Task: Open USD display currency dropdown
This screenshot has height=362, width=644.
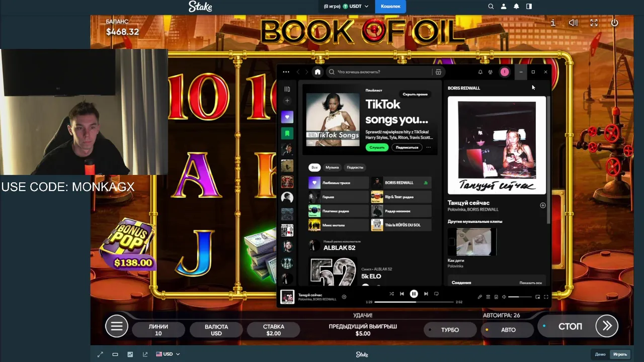Action: tap(168, 354)
